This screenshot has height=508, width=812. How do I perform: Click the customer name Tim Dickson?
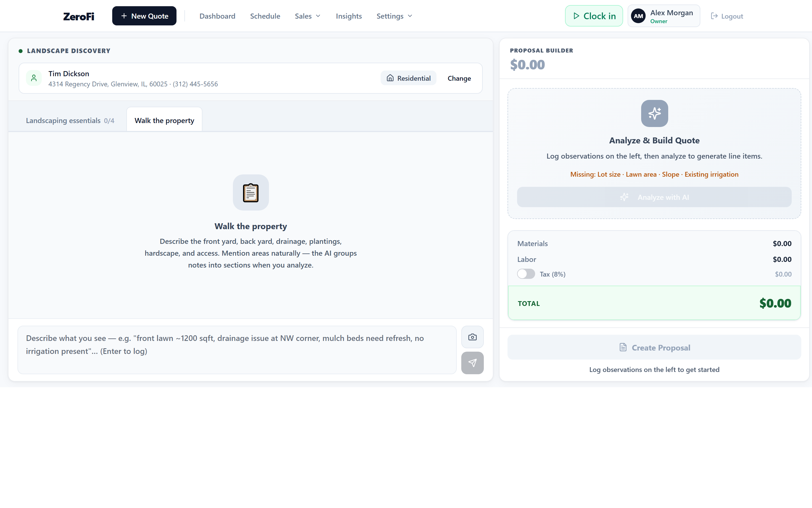coord(69,74)
